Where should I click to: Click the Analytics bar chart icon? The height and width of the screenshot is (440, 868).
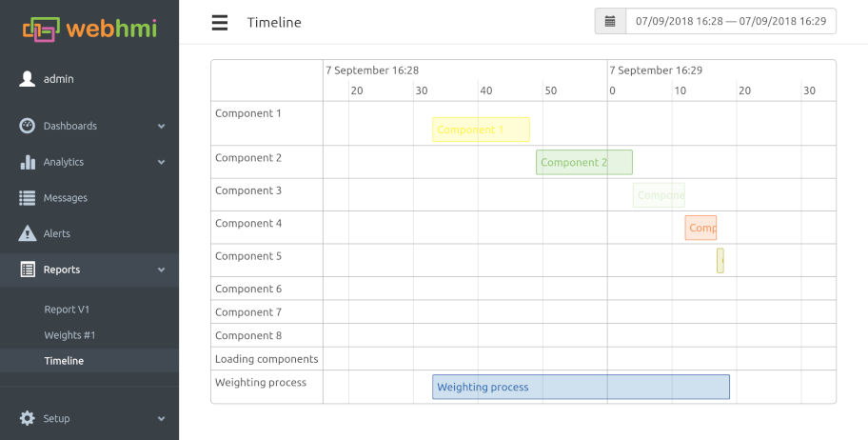28,162
